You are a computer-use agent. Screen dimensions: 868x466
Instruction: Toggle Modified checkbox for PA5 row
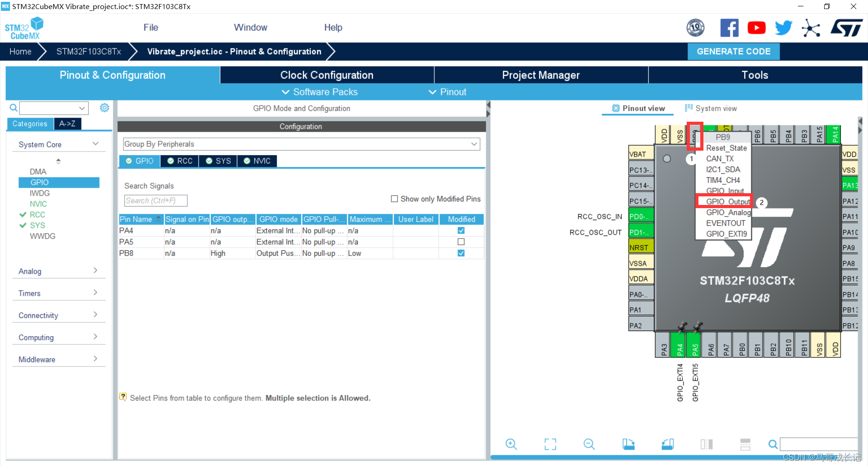tap(461, 242)
